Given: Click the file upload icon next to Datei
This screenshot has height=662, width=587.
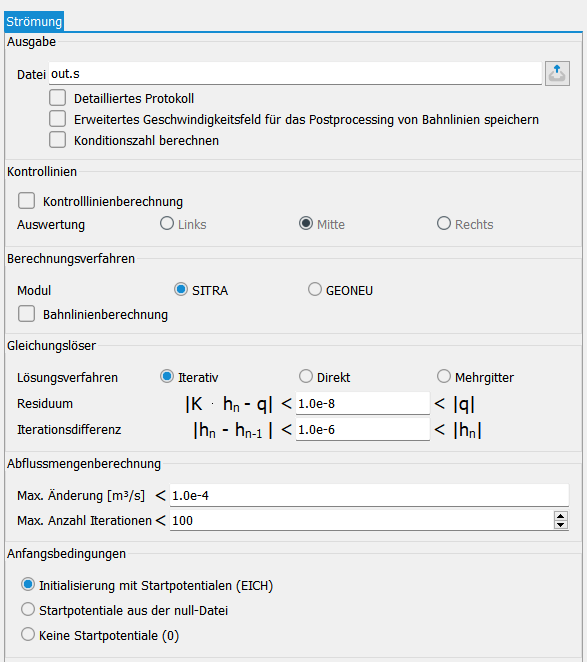Looking at the screenshot, I should (557, 73).
